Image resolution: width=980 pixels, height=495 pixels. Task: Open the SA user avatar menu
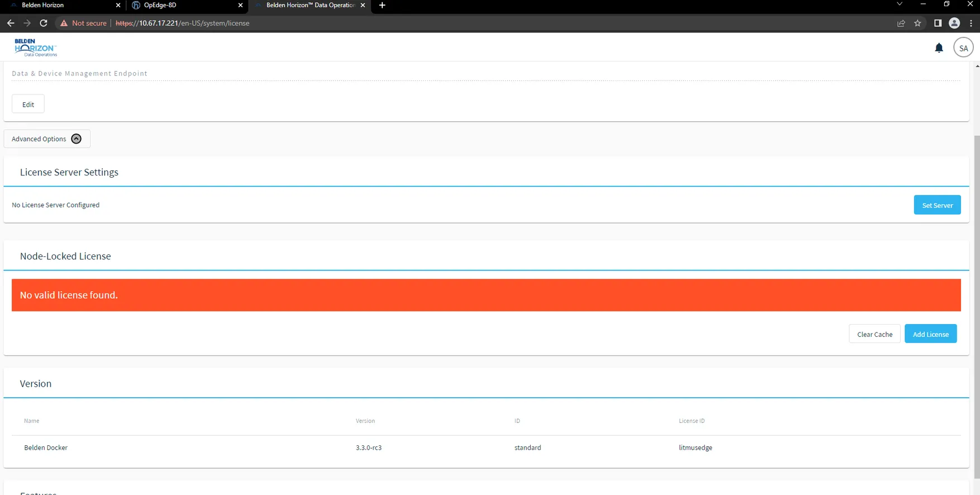[963, 48]
